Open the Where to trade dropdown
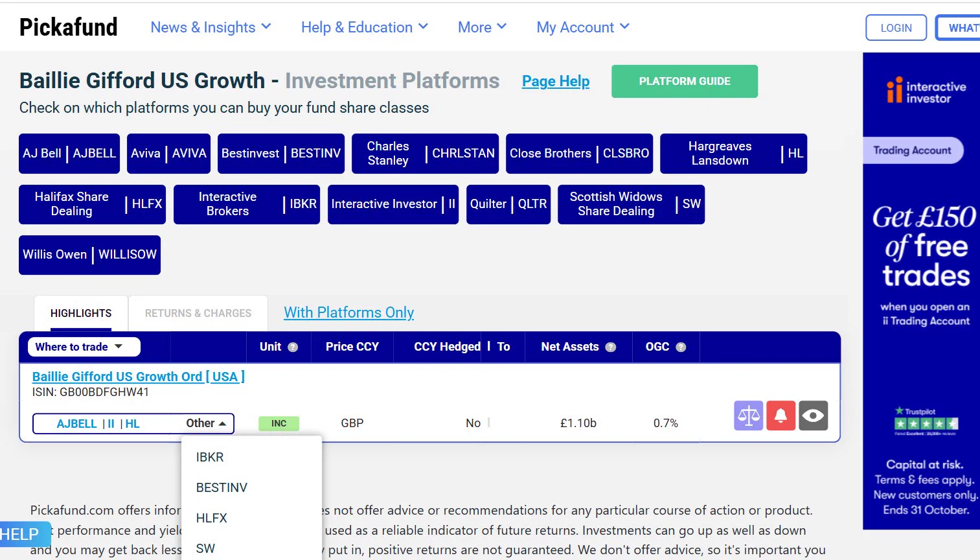This screenshot has height=560, width=980. point(84,347)
